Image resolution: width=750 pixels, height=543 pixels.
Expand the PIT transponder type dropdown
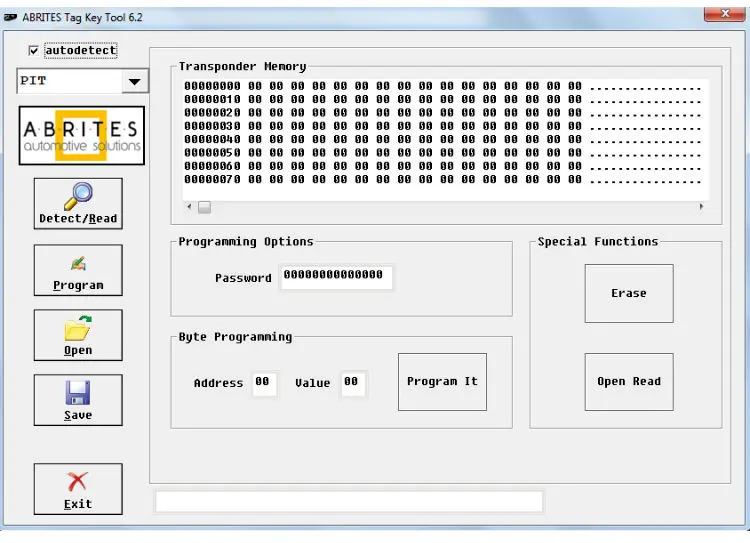[134, 81]
